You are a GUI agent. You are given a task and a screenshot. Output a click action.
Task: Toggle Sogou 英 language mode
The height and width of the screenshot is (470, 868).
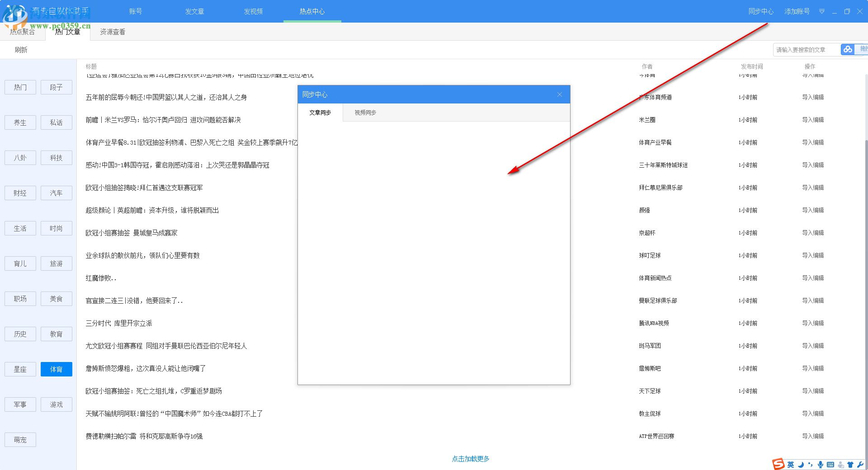pos(791,465)
